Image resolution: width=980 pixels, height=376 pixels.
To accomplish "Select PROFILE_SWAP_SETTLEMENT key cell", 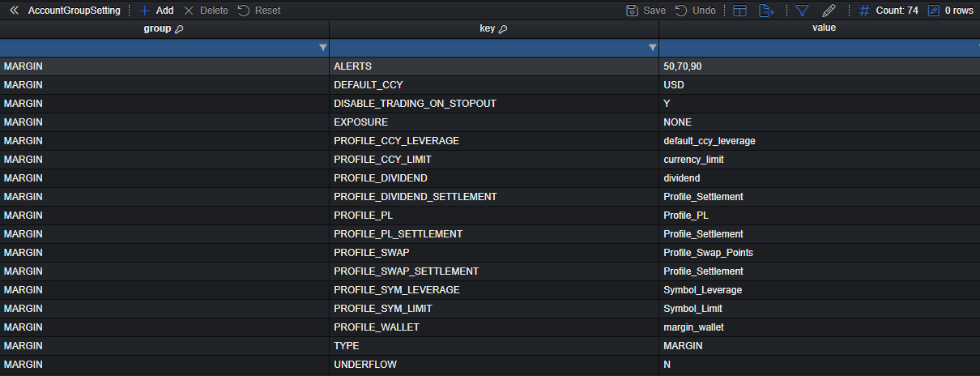I will pos(494,271).
